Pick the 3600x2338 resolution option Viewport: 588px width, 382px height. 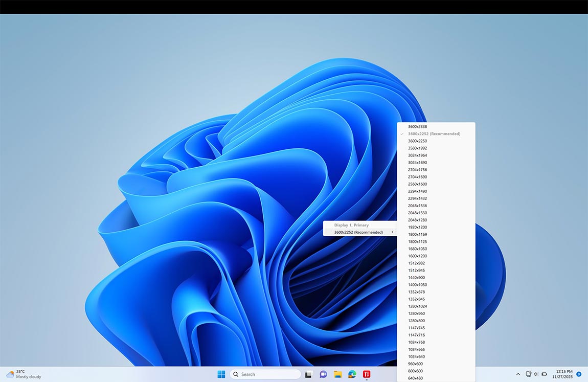[x=417, y=127]
